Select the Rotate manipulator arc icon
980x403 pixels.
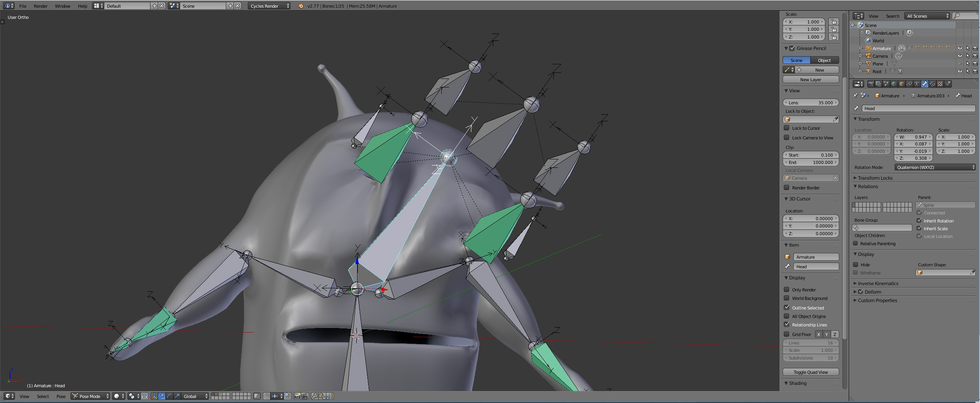coord(169,396)
